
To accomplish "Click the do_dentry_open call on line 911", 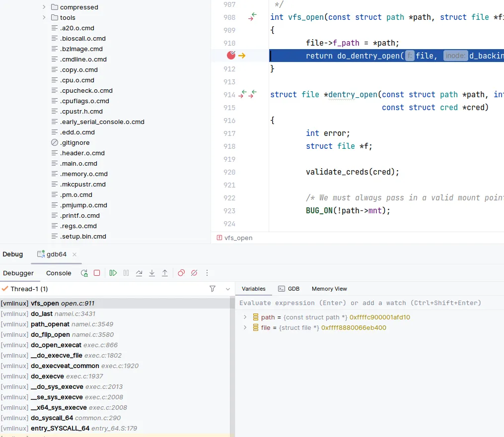I will tap(368, 56).
